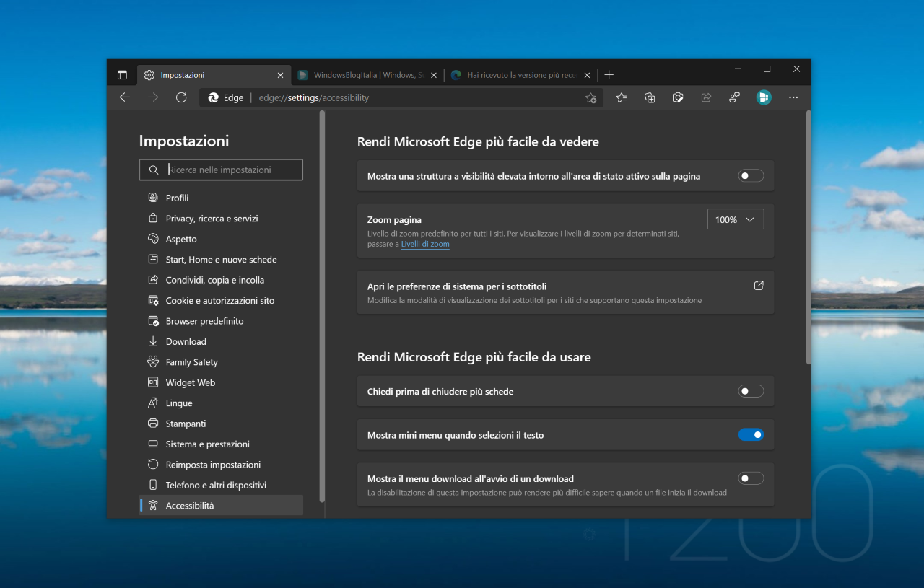The image size is (924, 588).
Task: Open the profile avatar menu
Action: [764, 97]
